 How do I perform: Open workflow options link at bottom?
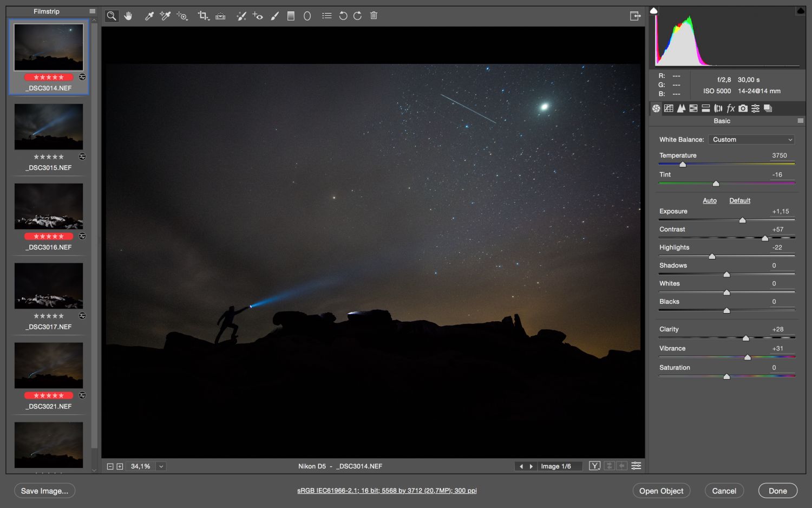point(387,491)
